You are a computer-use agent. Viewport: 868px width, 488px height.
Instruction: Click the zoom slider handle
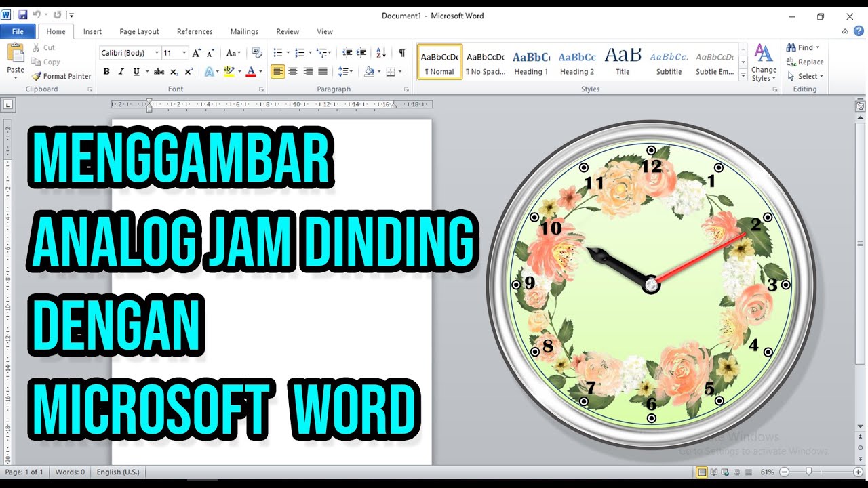tap(808, 472)
